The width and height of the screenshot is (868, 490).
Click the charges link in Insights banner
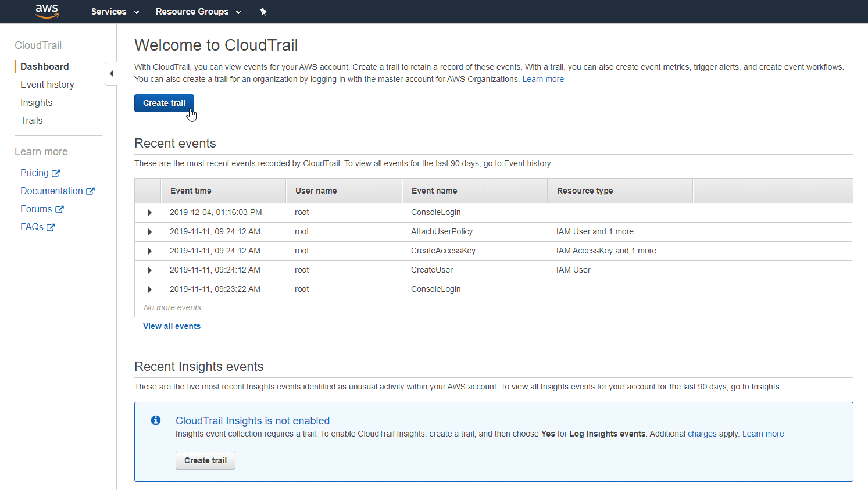(702, 434)
